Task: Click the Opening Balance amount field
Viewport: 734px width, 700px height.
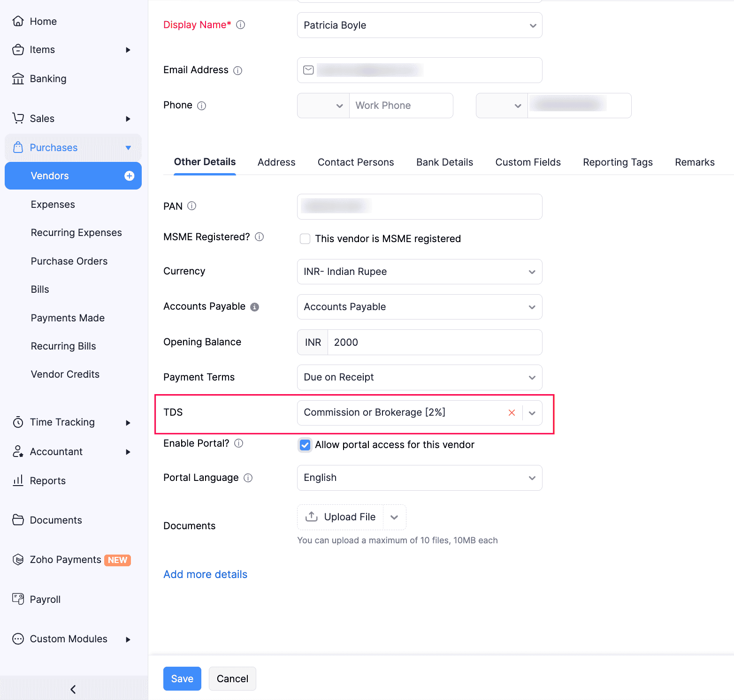Action: click(434, 342)
